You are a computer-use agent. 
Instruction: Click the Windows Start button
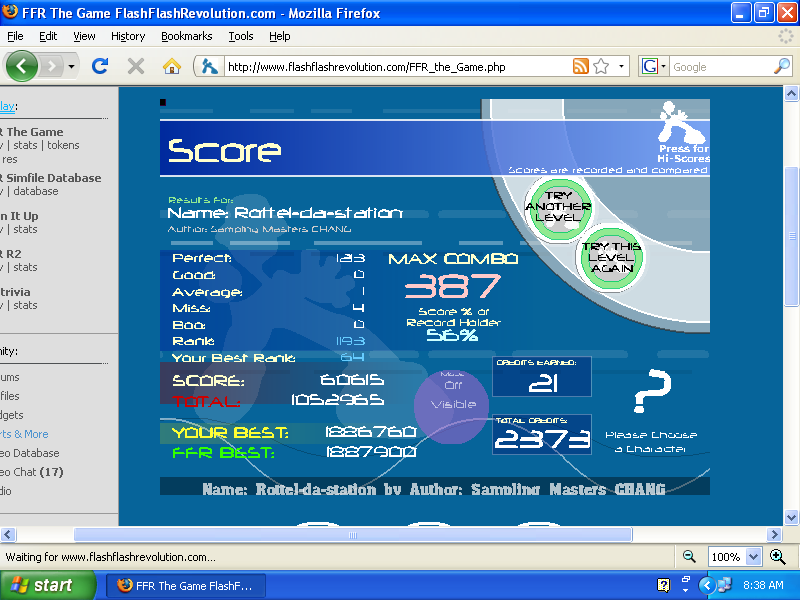tap(48, 586)
